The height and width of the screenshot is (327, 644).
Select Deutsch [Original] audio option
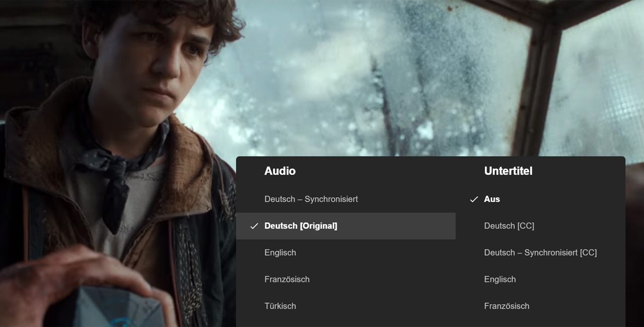tap(346, 226)
